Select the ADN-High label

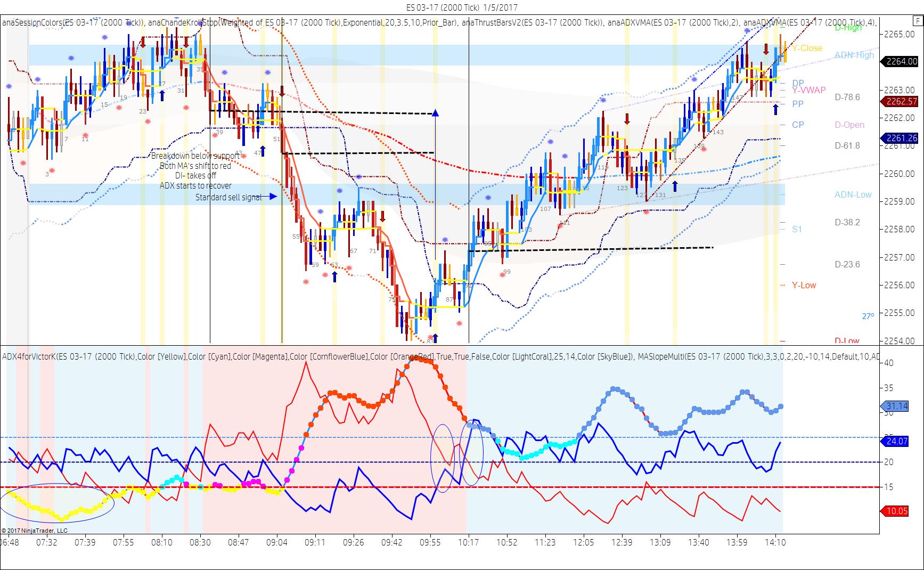tap(854, 55)
